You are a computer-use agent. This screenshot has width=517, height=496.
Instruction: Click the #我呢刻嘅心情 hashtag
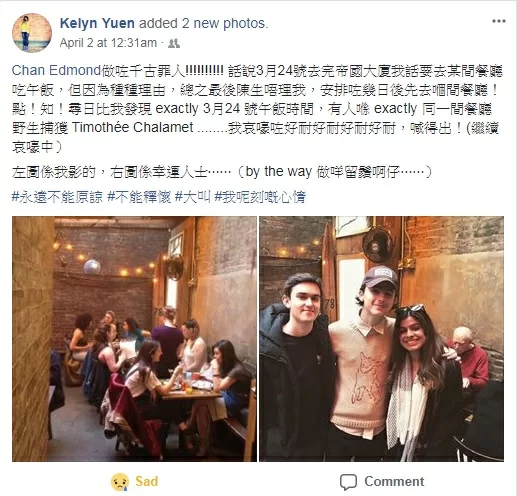point(260,197)
